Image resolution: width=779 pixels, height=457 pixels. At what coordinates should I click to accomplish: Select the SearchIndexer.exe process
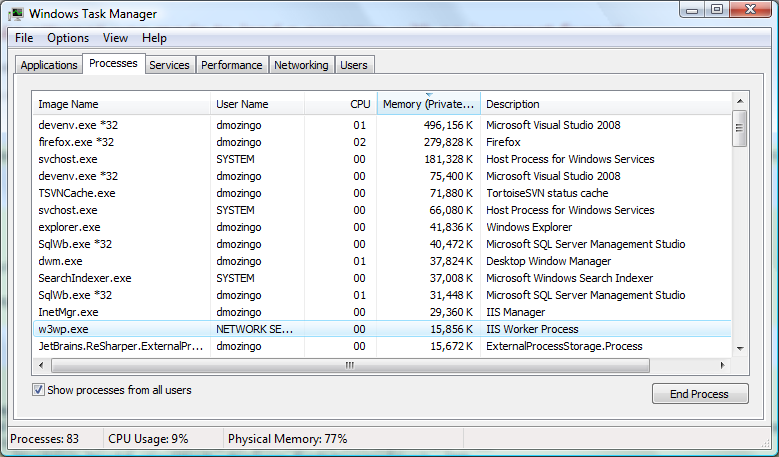pyautogui.click(x=382, y=278)
